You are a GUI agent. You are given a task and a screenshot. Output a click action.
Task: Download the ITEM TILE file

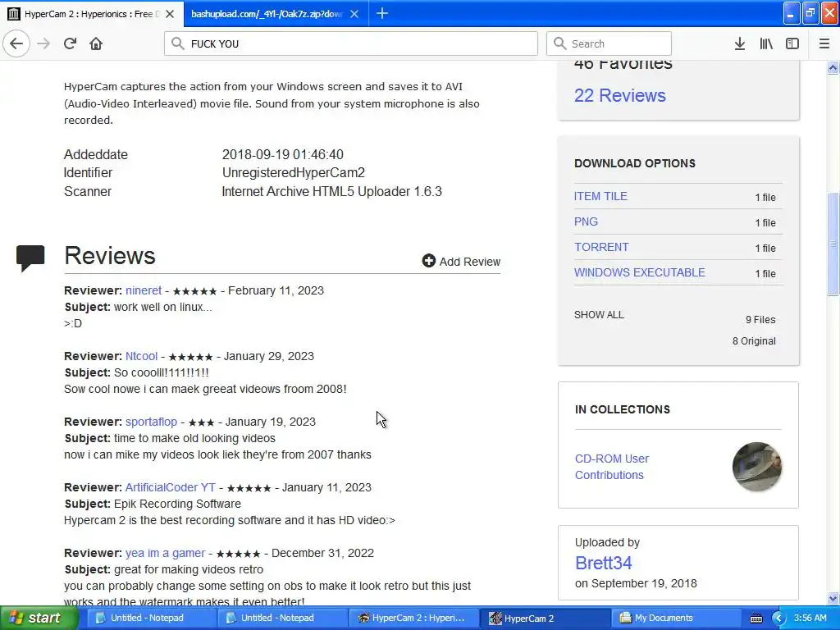tap(600, 196)
